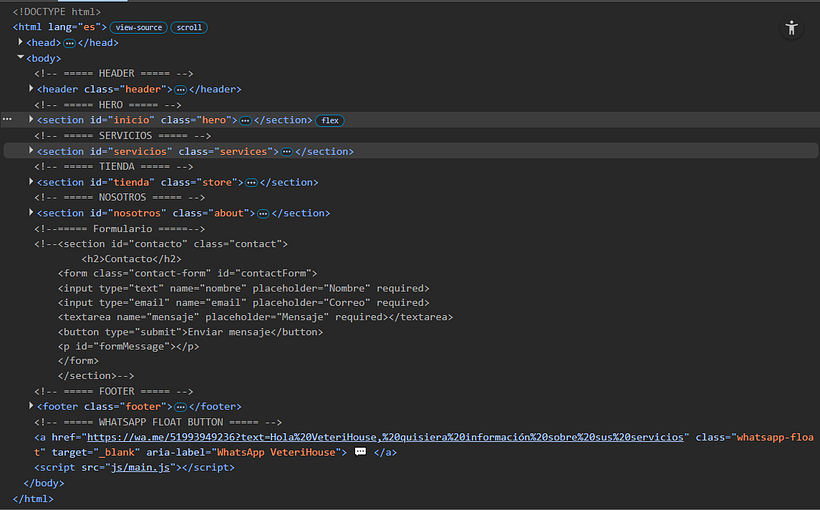
Task: Expand the inicio hero section
Action: point(31,119)
